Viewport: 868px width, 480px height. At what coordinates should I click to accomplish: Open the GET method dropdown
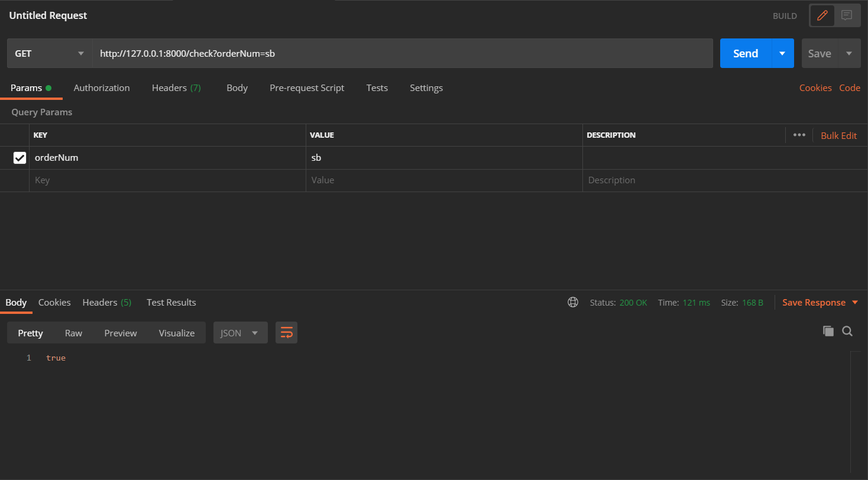[x=50, y=53]
